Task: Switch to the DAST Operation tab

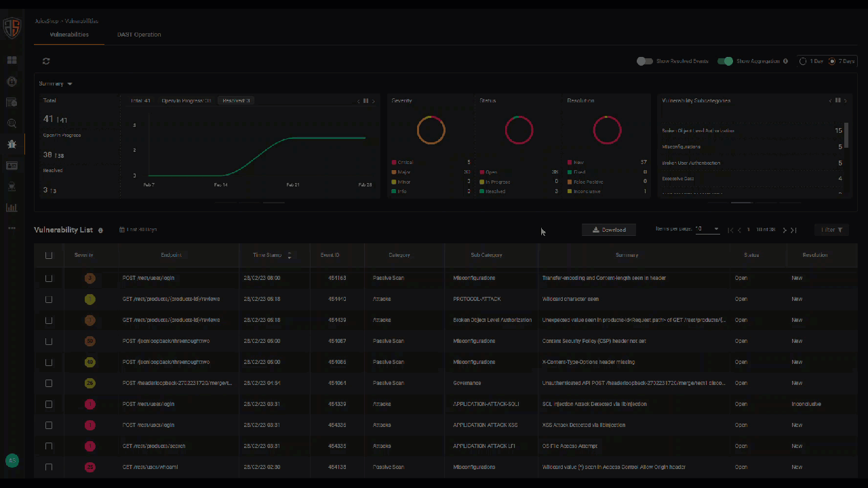Action: (x=139, y=35)
